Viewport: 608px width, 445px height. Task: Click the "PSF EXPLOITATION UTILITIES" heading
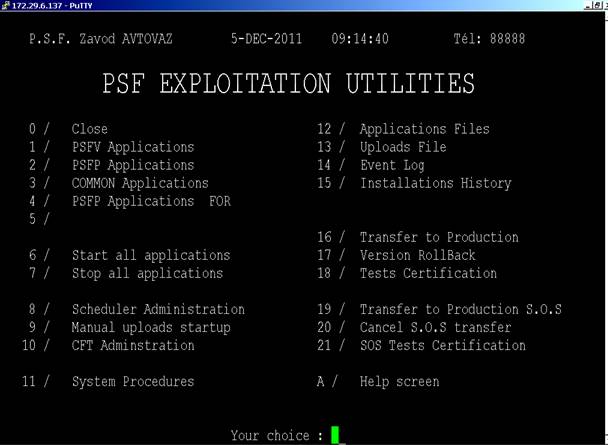coord(288,83)
